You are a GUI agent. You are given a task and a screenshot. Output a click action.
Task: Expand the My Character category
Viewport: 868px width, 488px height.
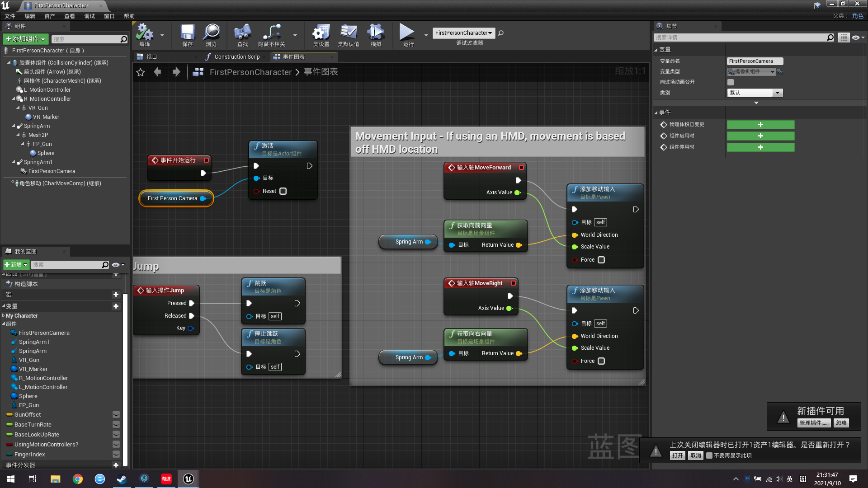coord(4,316)
